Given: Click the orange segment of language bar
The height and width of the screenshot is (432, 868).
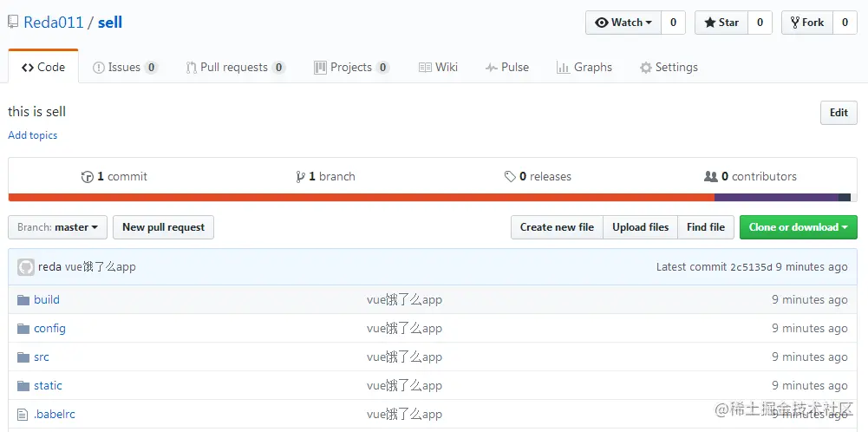Looking at the screenshot, I should click(x=362, y=198).
